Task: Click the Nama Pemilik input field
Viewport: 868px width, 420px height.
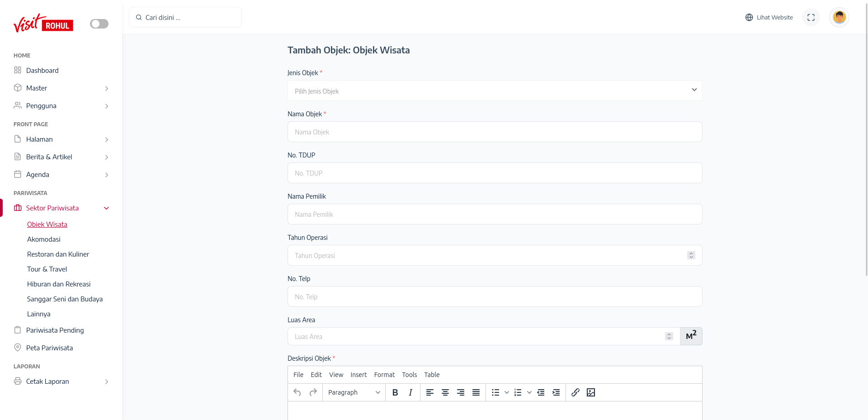Action: tap(495, 214)
